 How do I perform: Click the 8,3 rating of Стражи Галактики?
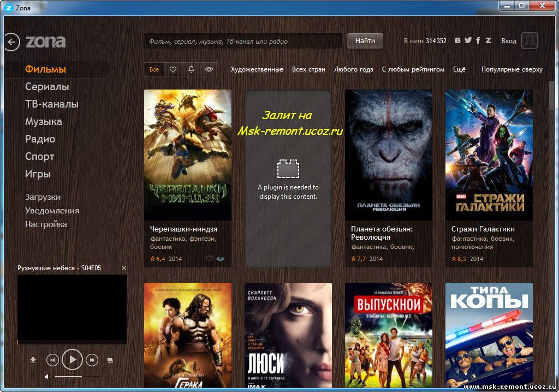[459, 259]
